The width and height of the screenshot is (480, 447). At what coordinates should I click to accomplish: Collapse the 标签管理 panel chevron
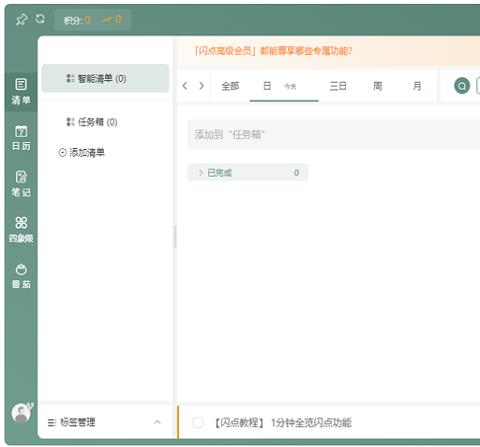pos(157,422)
